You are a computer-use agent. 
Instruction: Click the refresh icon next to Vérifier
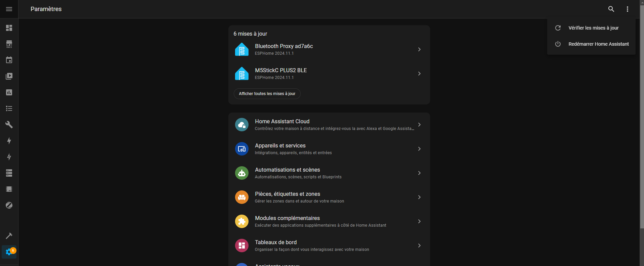tap(558, 28)
